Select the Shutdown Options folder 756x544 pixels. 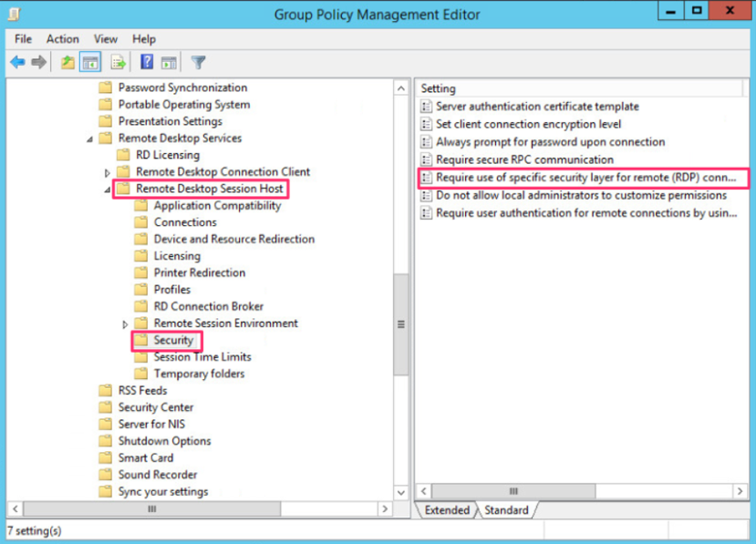click(x=164, y=441)
